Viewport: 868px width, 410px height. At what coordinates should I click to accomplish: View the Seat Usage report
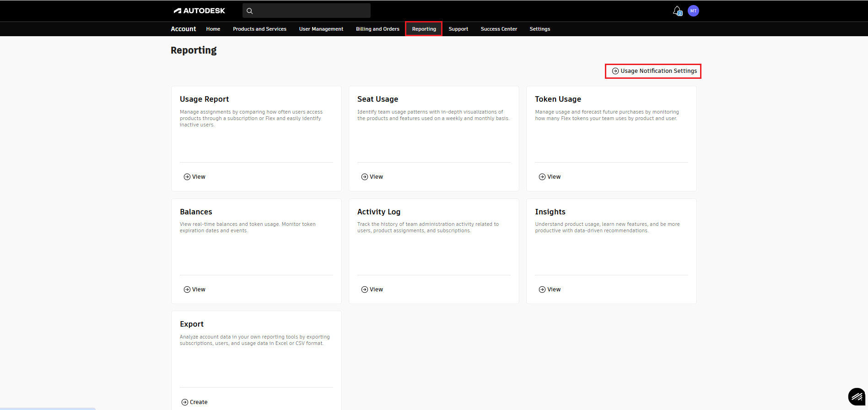coord(376,177)
